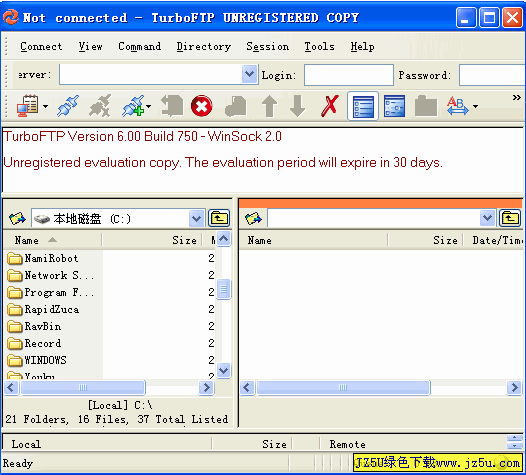Sort local list by Name column
The image size is (526, 475).
[x=52, y=240]
